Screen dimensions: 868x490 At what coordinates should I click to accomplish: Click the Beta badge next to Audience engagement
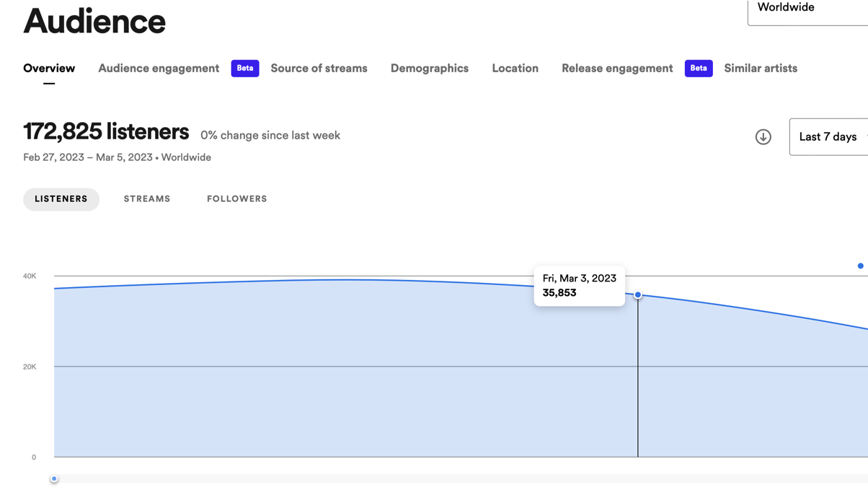pyautogui.click(x=245, y=69)
